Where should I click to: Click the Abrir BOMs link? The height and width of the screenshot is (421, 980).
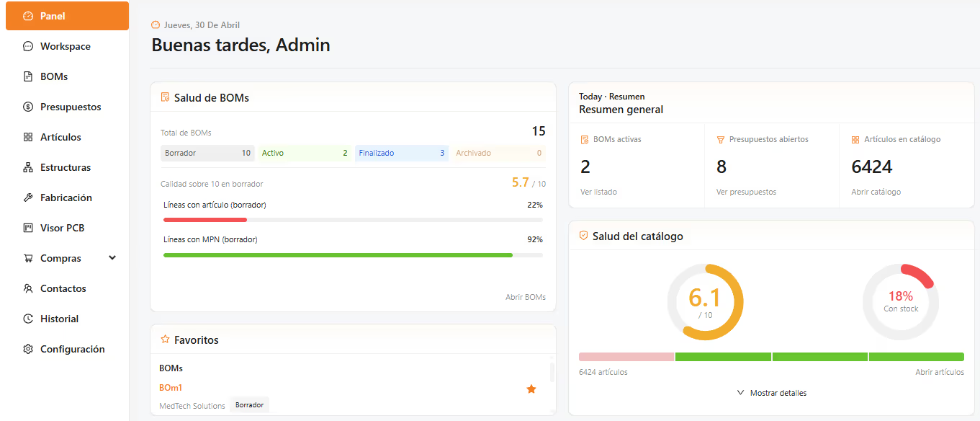point(526,297)
